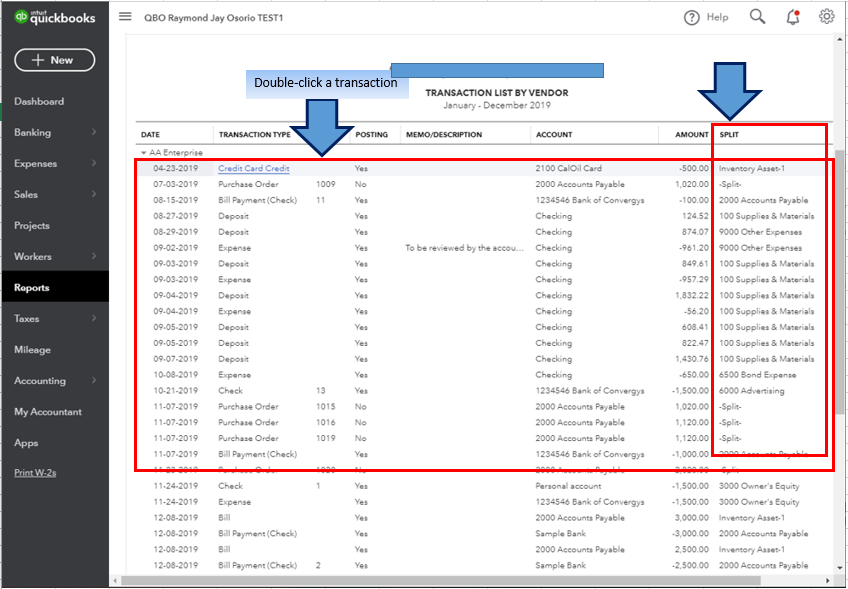Viewport: 848px width, 589px height.
Task: Select Purchase Order 1009 row
Action: (x=482, y=184)
